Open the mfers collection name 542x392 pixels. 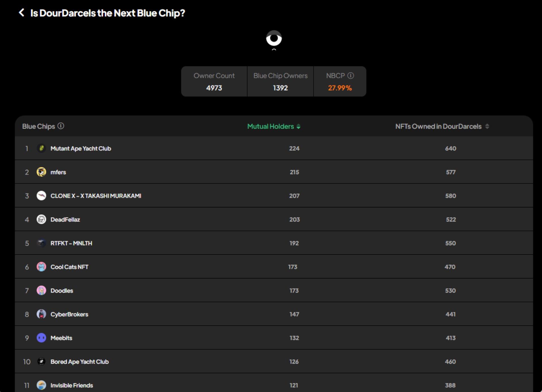pyautogui.click(x=58, y=172)
